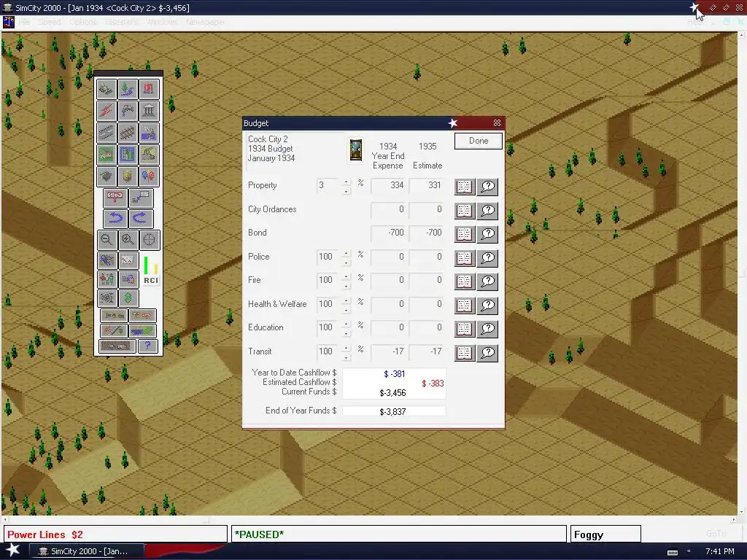Select the Query tool
747x560 pixels.
[x=141, y=198]
